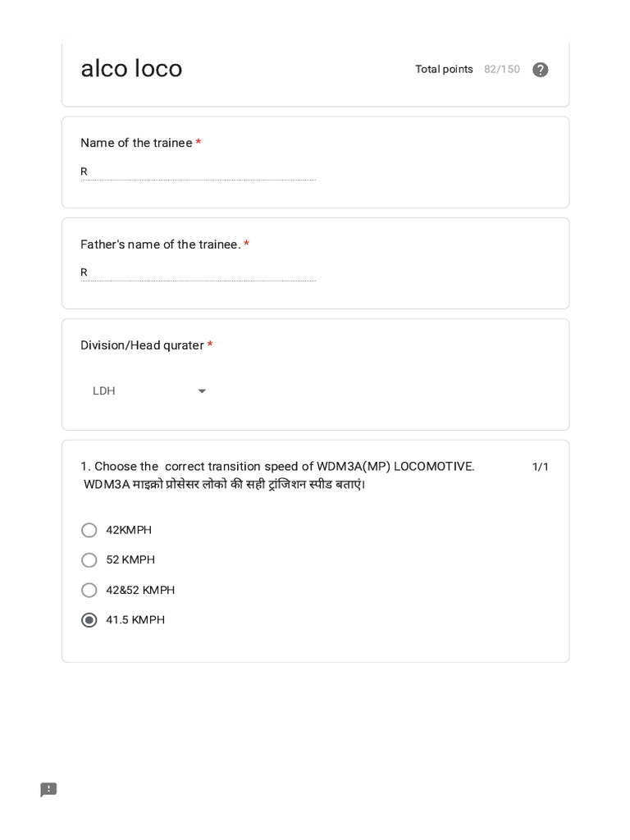
Task: Select the 52 KMPH radio option
Action: click(89, 560)
